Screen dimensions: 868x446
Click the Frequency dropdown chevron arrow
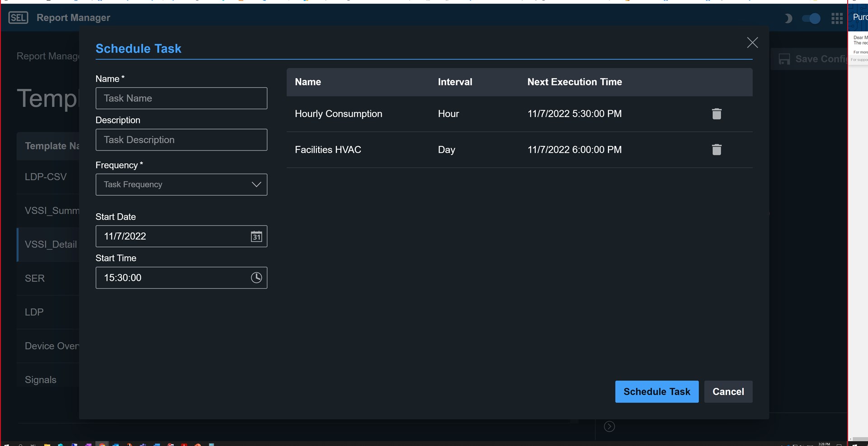click(256, 184)
